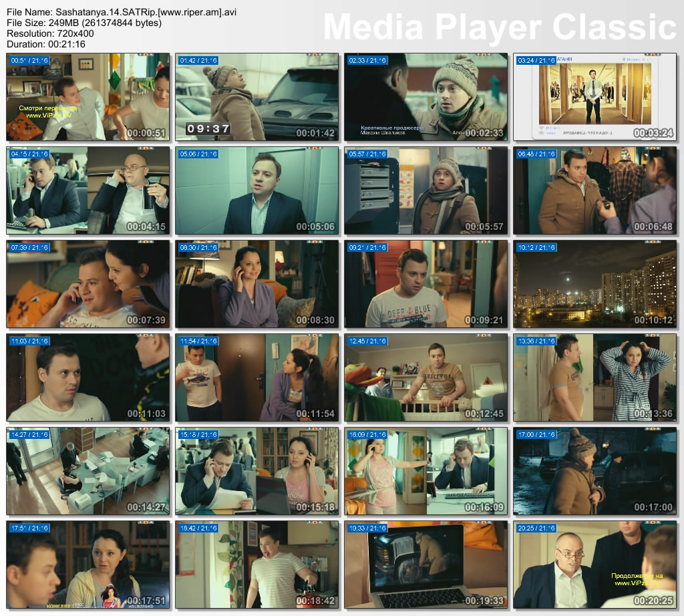
Task: Select the laptop screen thumbnail at 00:19:33
Action: [426, 565]
